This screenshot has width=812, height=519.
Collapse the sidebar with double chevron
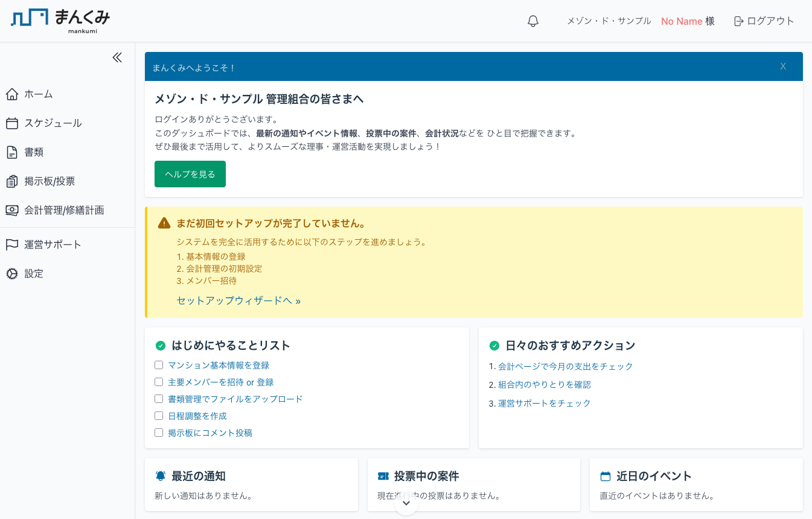117,57
